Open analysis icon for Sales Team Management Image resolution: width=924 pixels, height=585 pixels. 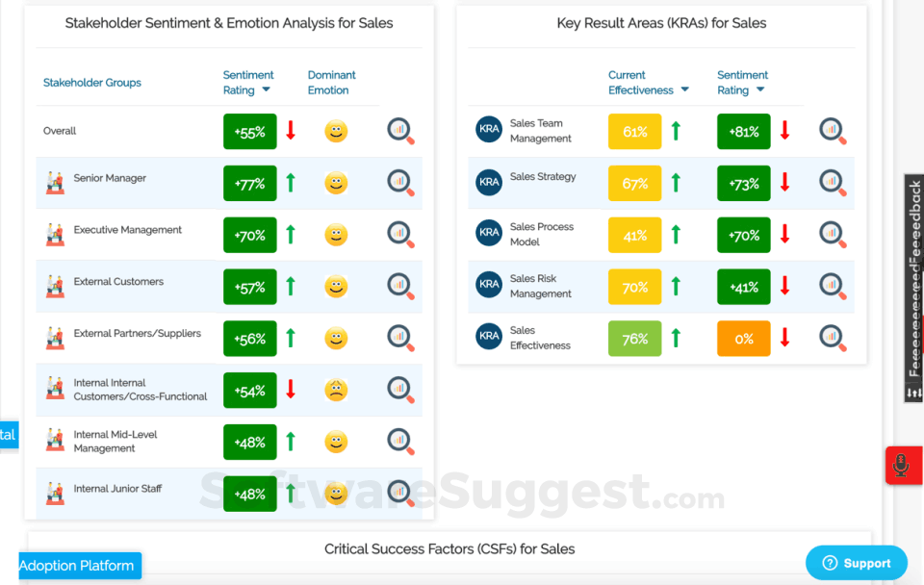point(833,131)
